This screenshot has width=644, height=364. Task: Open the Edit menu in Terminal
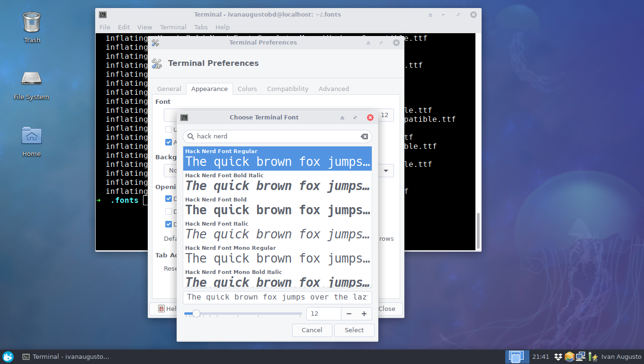(x=124, y=27)
